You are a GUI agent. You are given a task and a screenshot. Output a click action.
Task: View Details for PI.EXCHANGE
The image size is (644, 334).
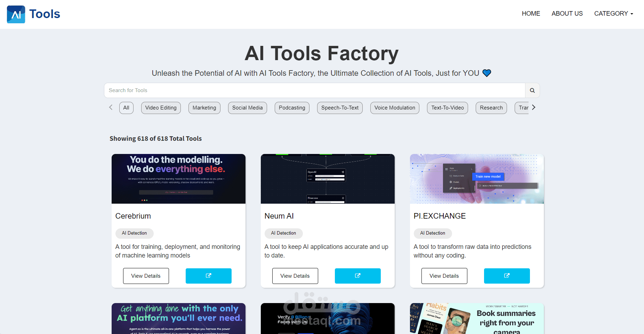tap(444, 276)
